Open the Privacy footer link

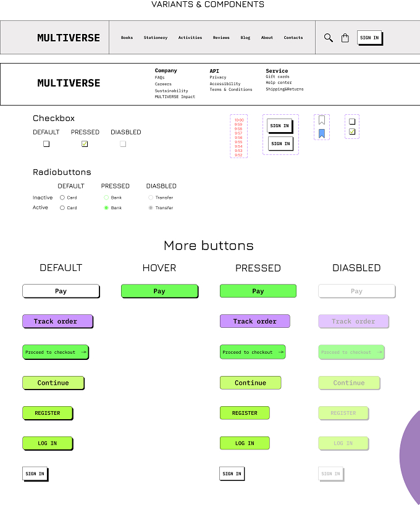[x=218, y=77]
